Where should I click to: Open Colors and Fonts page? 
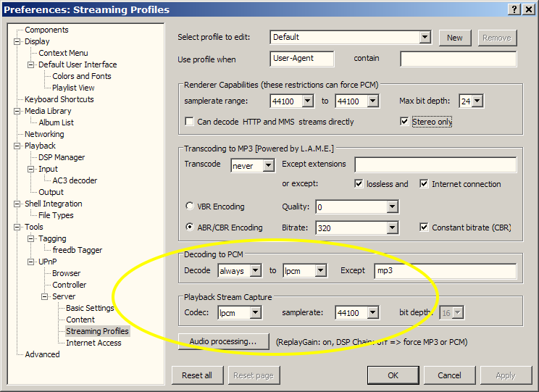pos(81,76)
